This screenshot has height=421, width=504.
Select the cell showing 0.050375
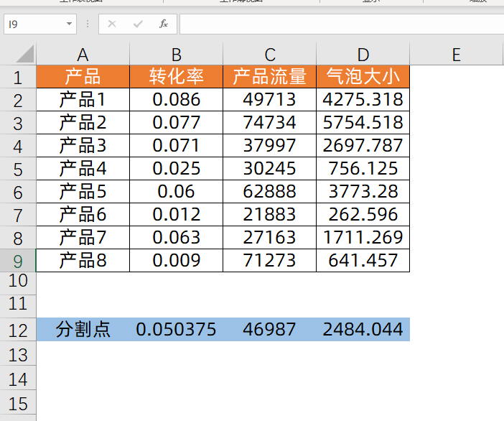176,330
